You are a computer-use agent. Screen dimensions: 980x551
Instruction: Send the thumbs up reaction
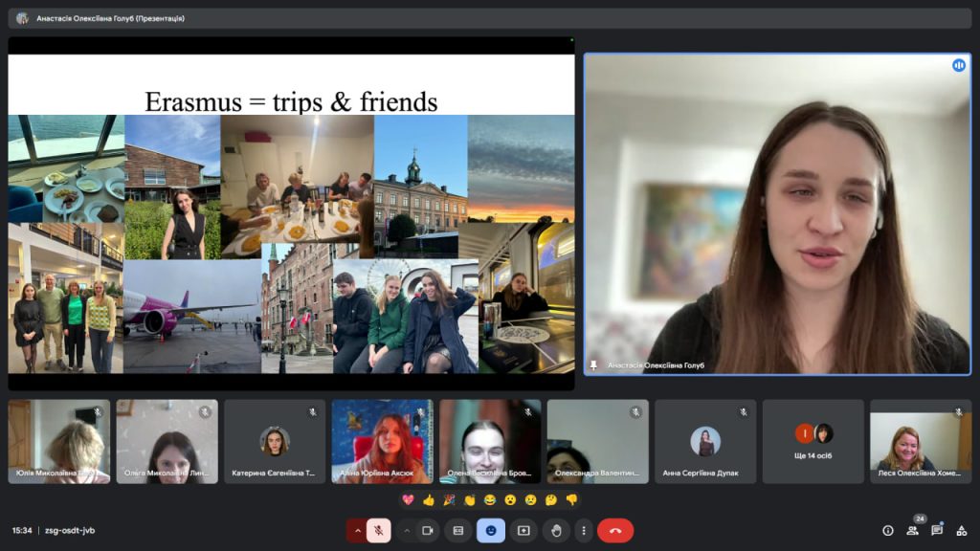(x=429, y=499)
